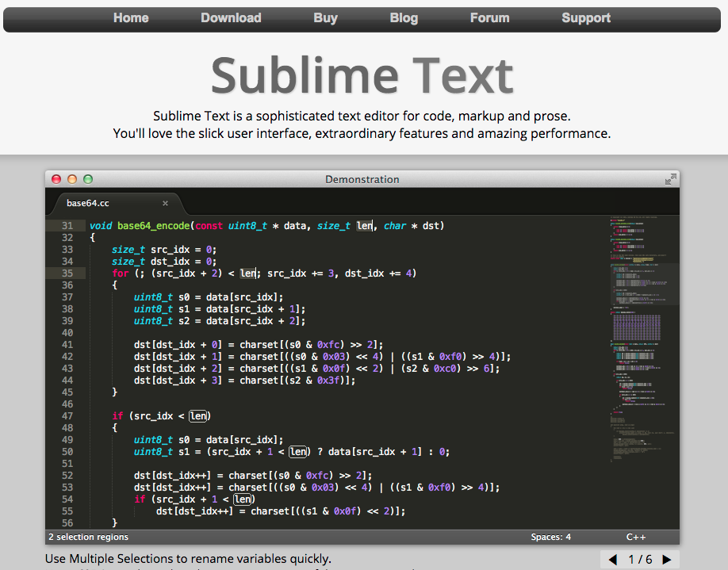Open the Forum

[489, 17]
